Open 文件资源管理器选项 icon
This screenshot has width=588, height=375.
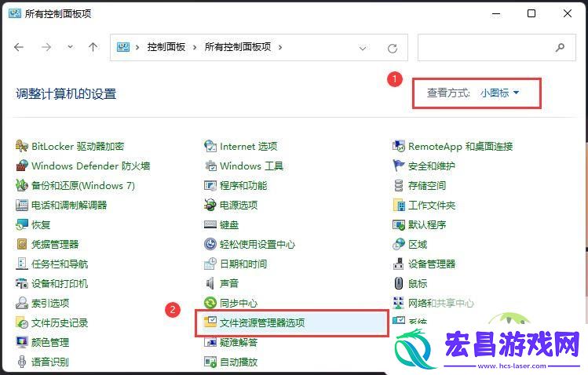210,322
